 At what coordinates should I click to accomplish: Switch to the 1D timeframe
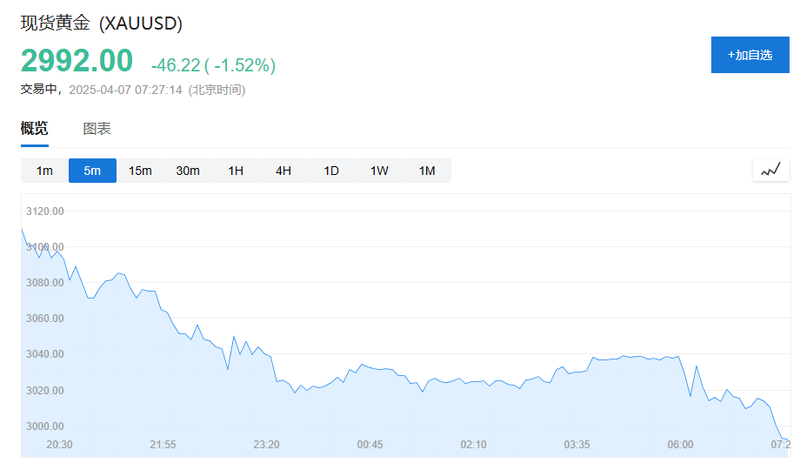pos(331,170)
